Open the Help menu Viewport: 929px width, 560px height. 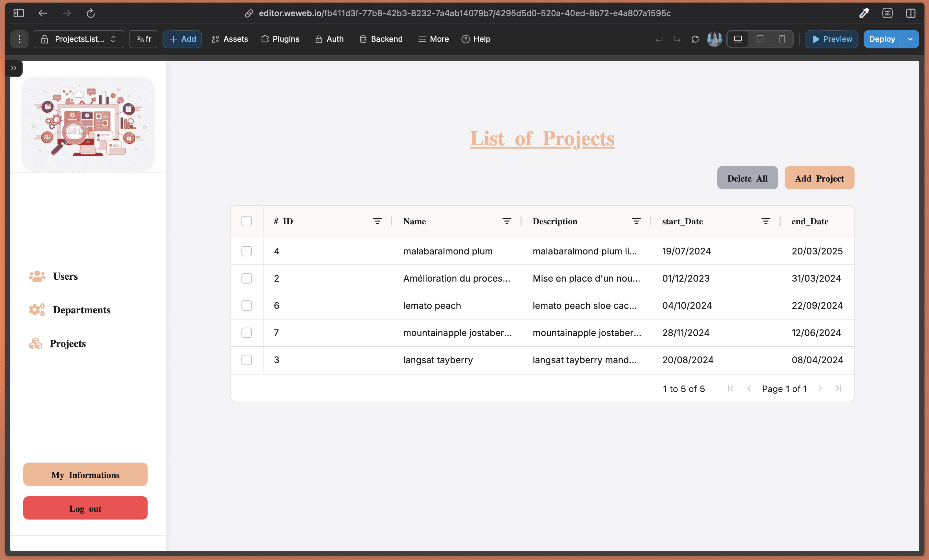pyautogui.click(x=476, y=39)
